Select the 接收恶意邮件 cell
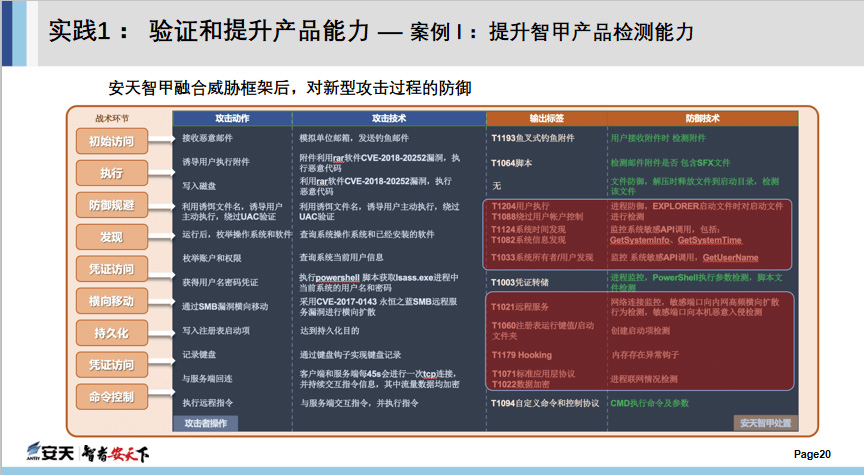Image resolution: width=864 pixels, height=475 pixels. coord(207,138)
